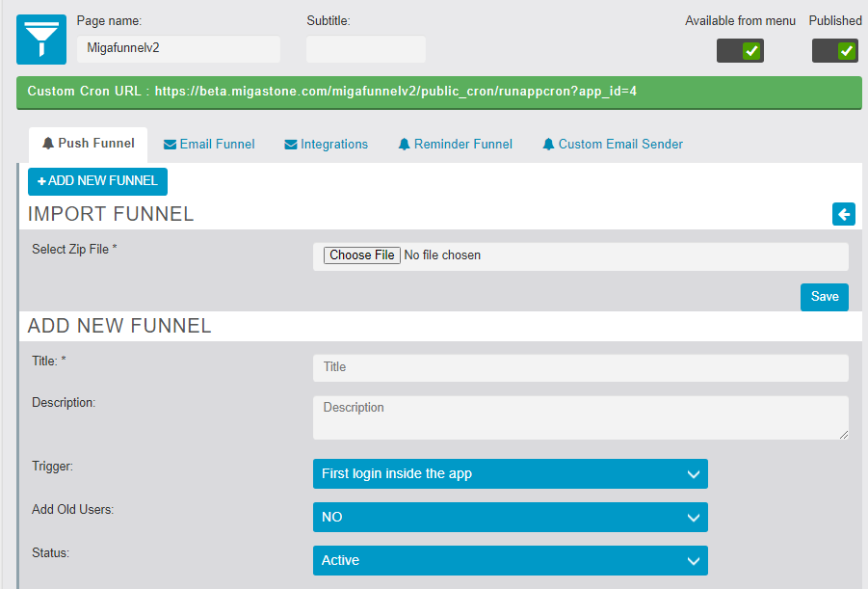This screenshot has height=589, width=868.
Task: Click into the Description text area
Action: tap(580, 417)
